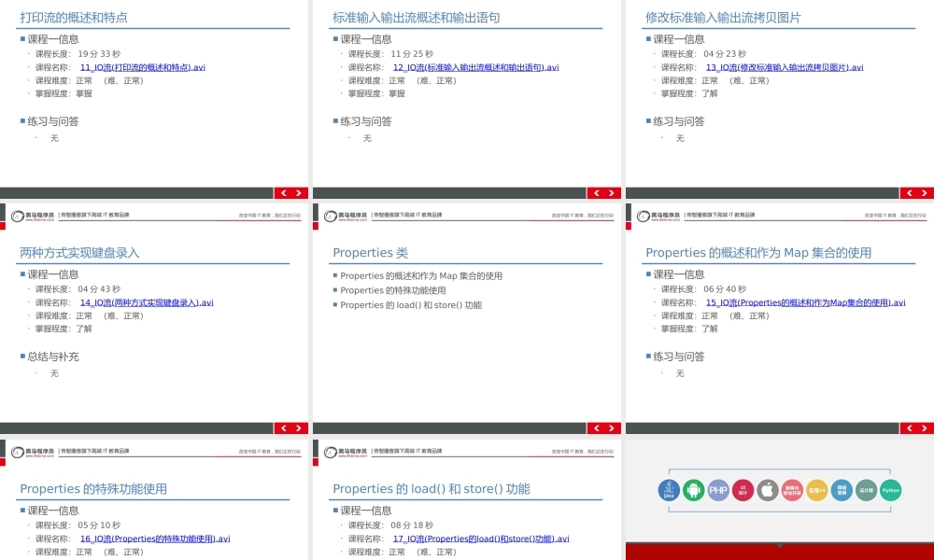Open the 网络营销 circle icon
Screen dimensions: 934x560
tap(842, 489)
